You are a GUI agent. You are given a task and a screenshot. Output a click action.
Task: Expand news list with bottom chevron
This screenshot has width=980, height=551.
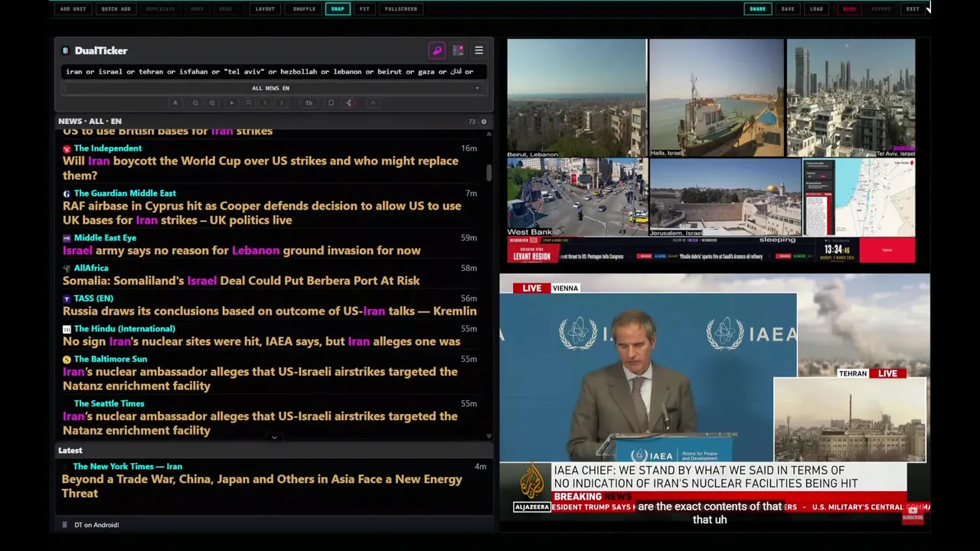[274, 438]
